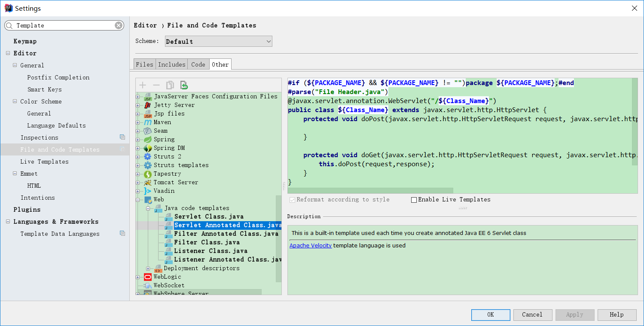Select the Listener Class.java template

(211, 251)
